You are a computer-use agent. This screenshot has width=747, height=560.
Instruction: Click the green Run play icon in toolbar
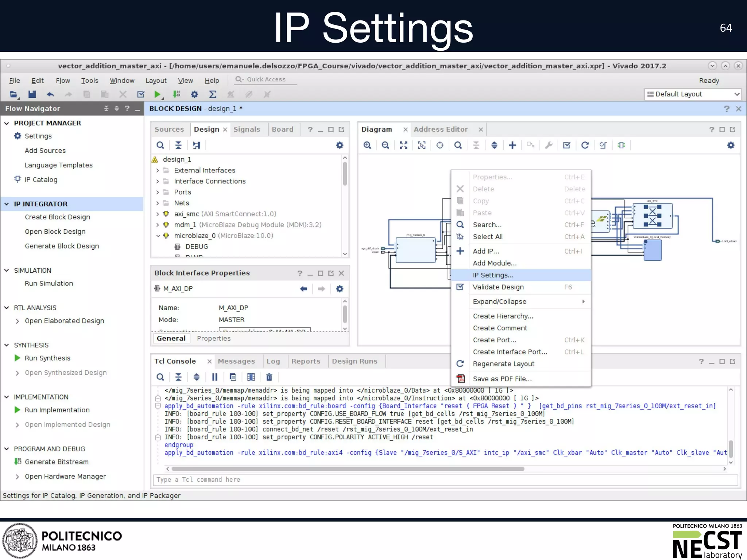pos(158,94)
